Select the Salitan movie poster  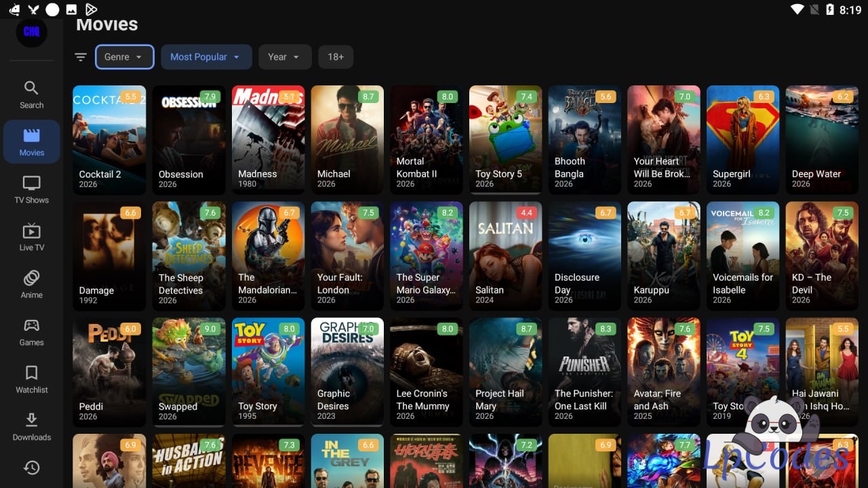[x=506, y=256]
